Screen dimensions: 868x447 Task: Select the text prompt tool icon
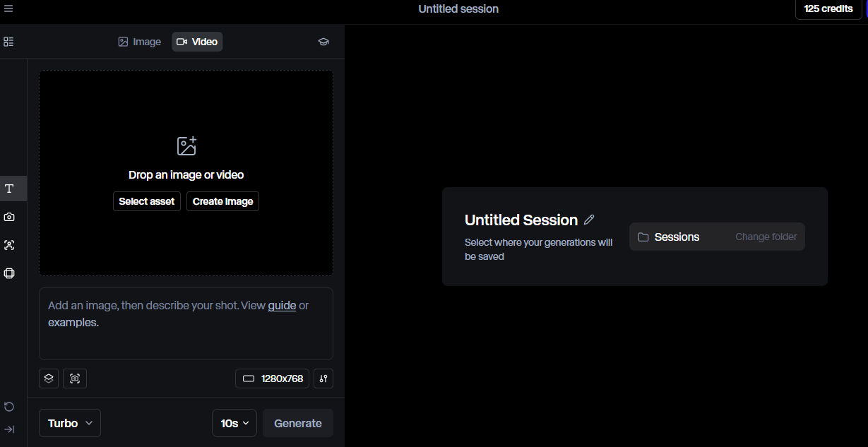9,189
